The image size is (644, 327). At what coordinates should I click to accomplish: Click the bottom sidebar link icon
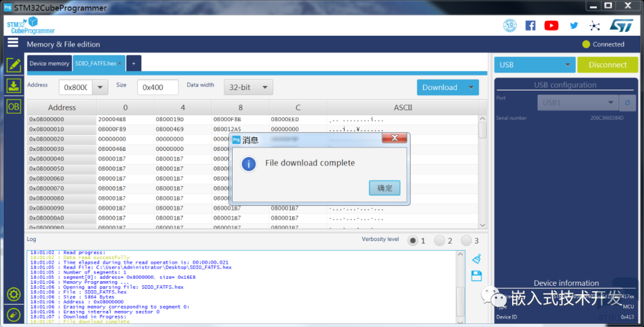point(14,314)
